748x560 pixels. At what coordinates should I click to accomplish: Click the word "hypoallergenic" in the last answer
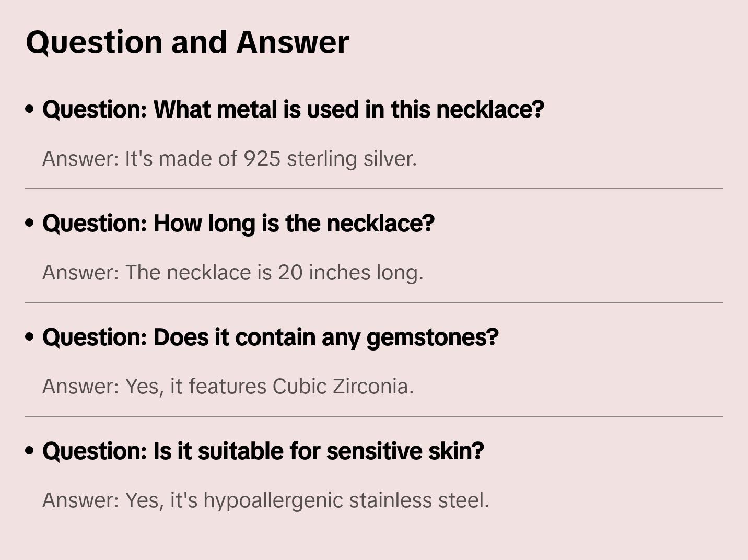[273, 500]
